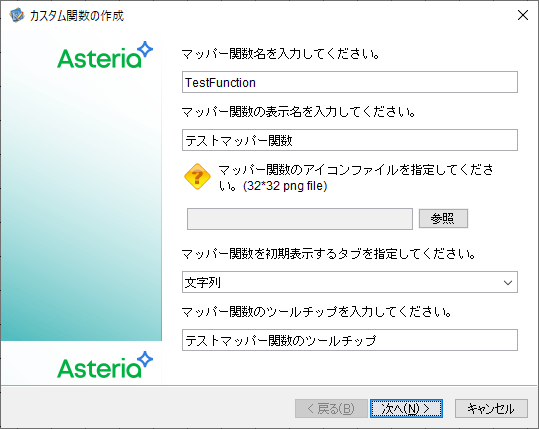Click into the テストマッパー関数 display name field
This screenshot has width=539, height=429.
tap(350, 140)
